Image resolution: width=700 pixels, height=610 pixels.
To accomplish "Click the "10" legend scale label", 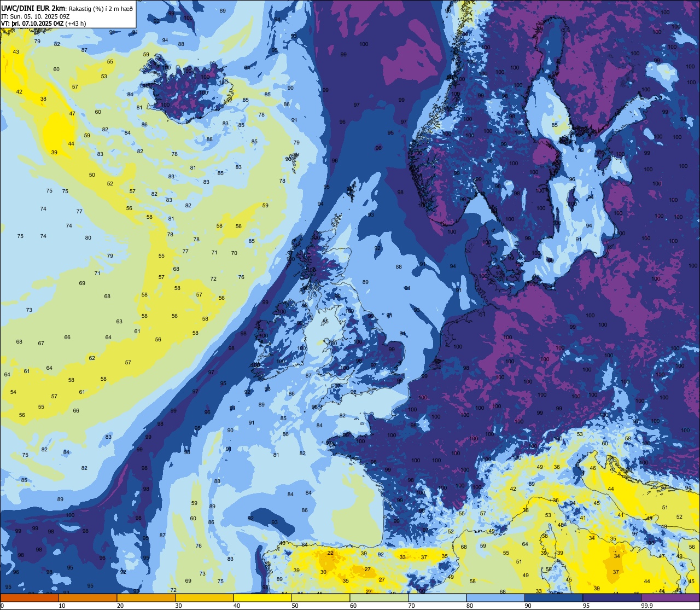I will pyautogui.click(x=62, y=606).
